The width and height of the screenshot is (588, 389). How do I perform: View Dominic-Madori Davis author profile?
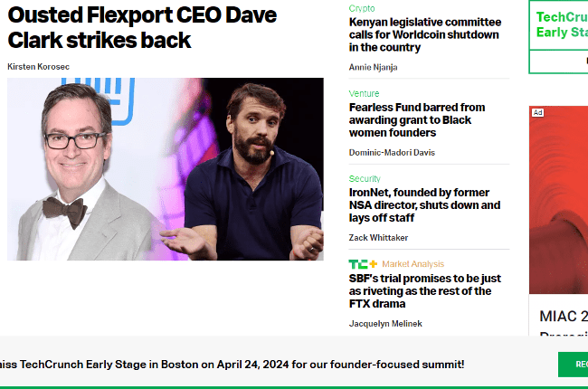(392, 152)
